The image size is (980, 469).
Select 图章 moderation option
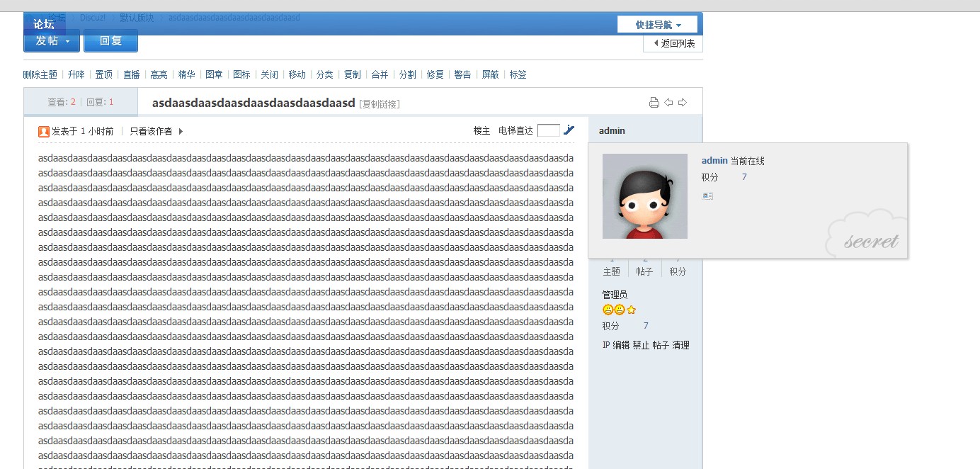click(214, 74)
